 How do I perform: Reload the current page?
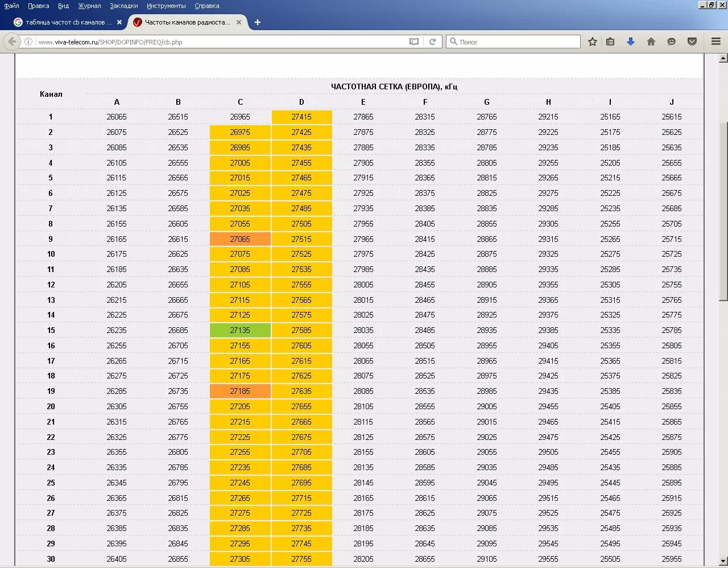click(432, 42)
